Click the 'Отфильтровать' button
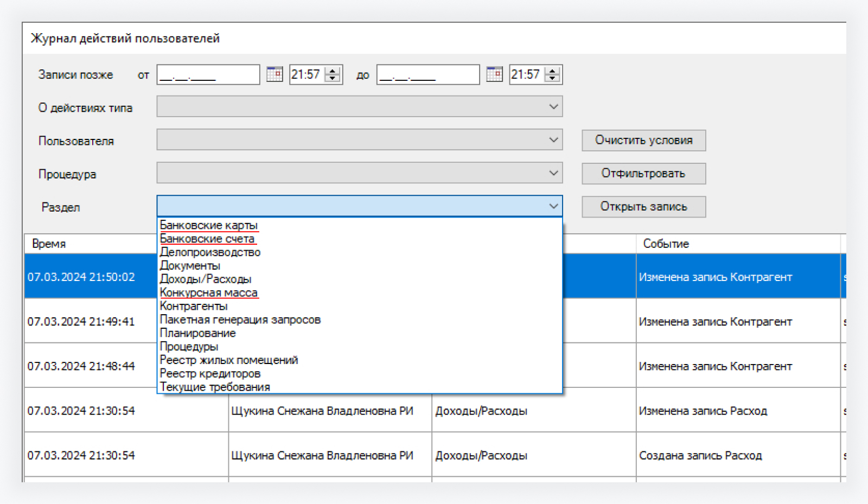Viewport: 868px width, 504px height. (x=644, y=174)
